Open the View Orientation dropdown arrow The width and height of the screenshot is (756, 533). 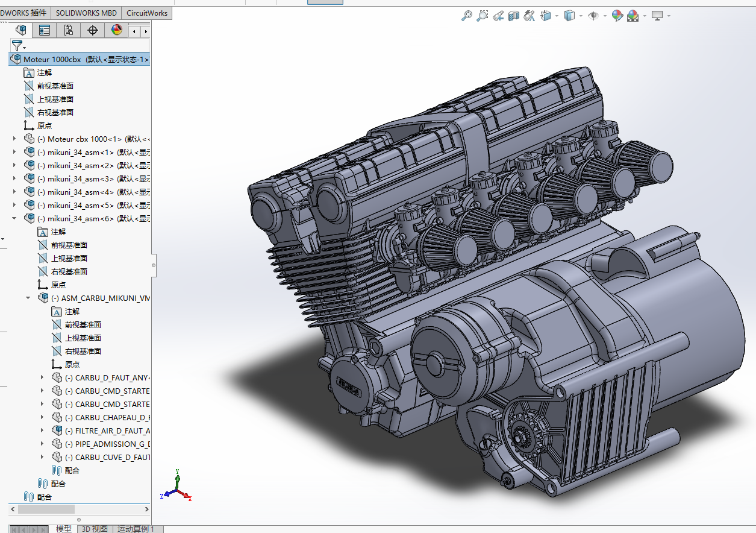point(557,16)
